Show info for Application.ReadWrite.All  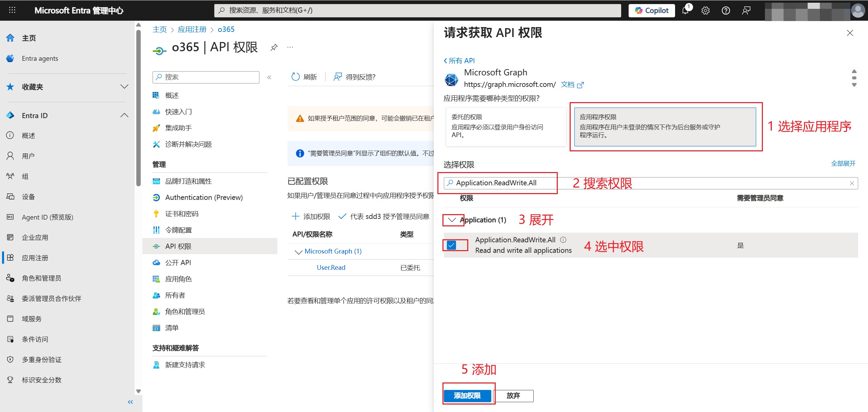(x=563, y=240)
